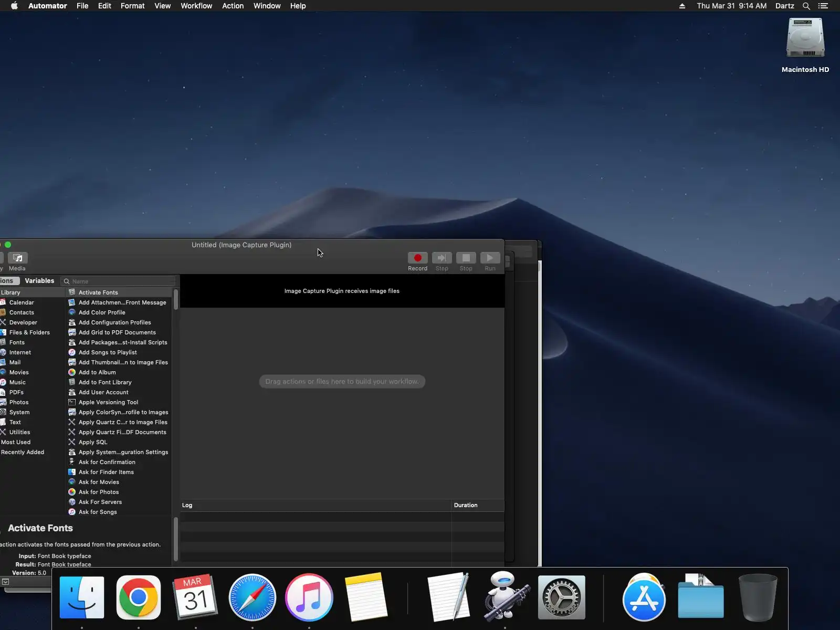
Task: Select the 'Add User Account' action
Action: coord(119,392)
